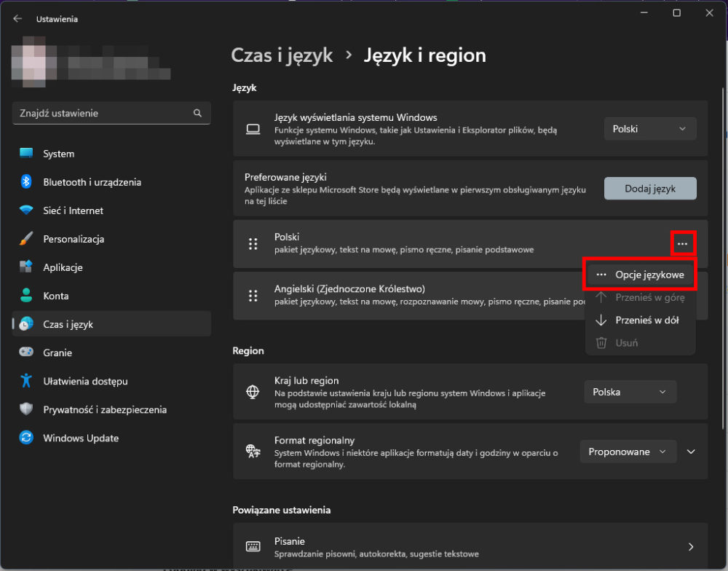The image size is (728, 571).
Task: Click the Bluetooth icon in sidebar
Action: click(x=26, y=181)
